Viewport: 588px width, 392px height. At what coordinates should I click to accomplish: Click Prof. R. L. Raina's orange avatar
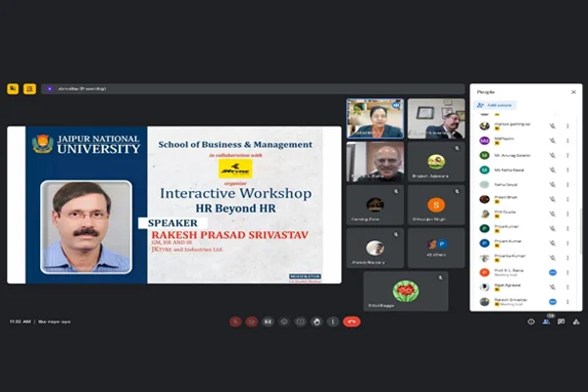pyautogui.click(x=484, y=272)
